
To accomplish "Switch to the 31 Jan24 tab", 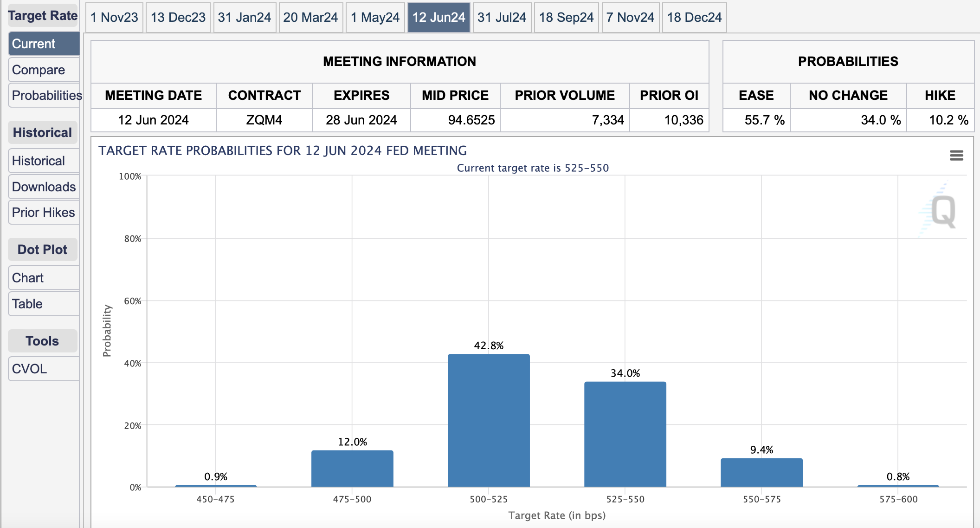I will 245,18.
